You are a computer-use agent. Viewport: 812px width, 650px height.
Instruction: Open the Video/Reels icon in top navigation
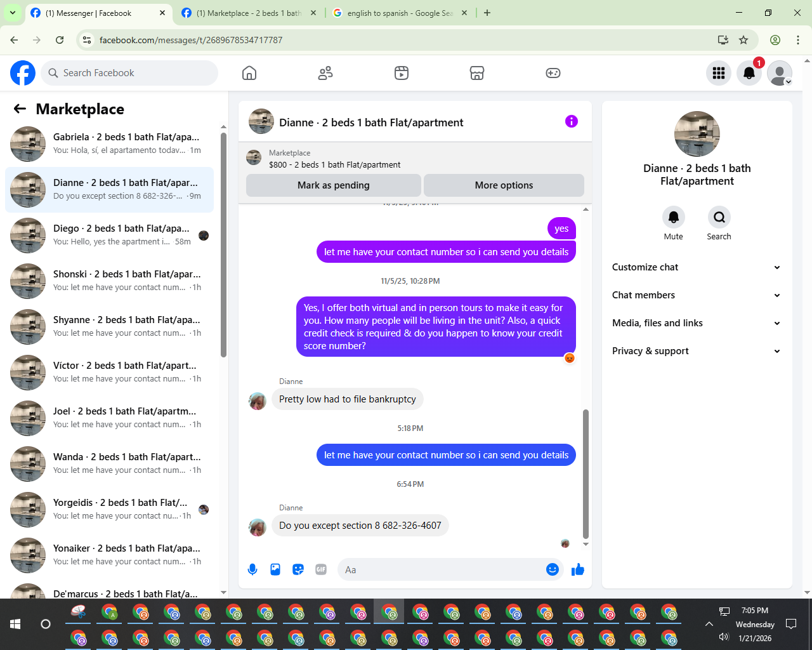[402, 73]
